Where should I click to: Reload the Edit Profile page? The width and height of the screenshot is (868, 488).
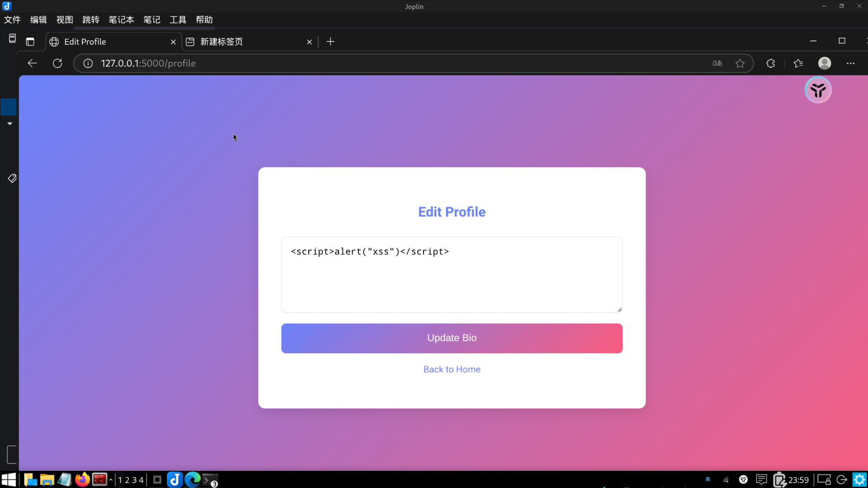point(57,63)
